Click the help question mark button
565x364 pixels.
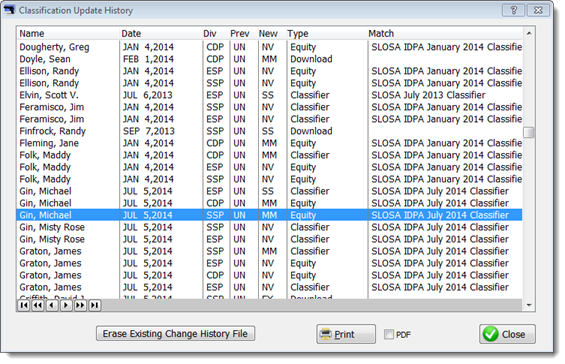click(x=514, y=10)
